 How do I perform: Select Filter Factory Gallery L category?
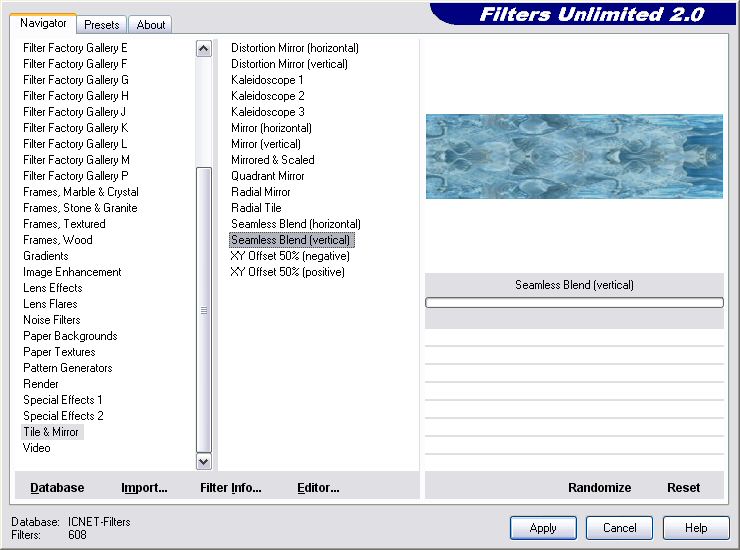click(x=75, y=144)
